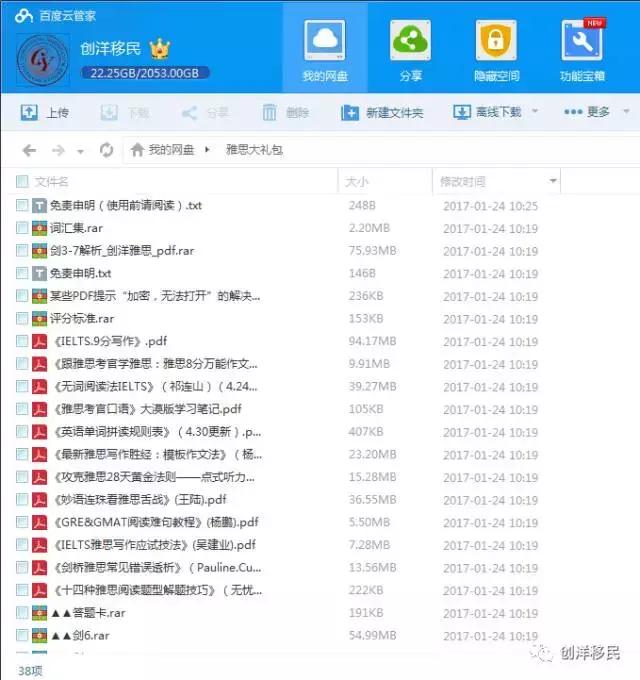Click the 删除 delete trash button

285,113
